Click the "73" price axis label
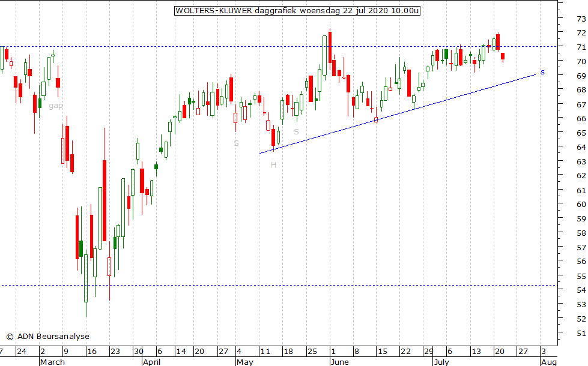The height and width of the screenshot is (366, 588). click(x=581, y=19)
